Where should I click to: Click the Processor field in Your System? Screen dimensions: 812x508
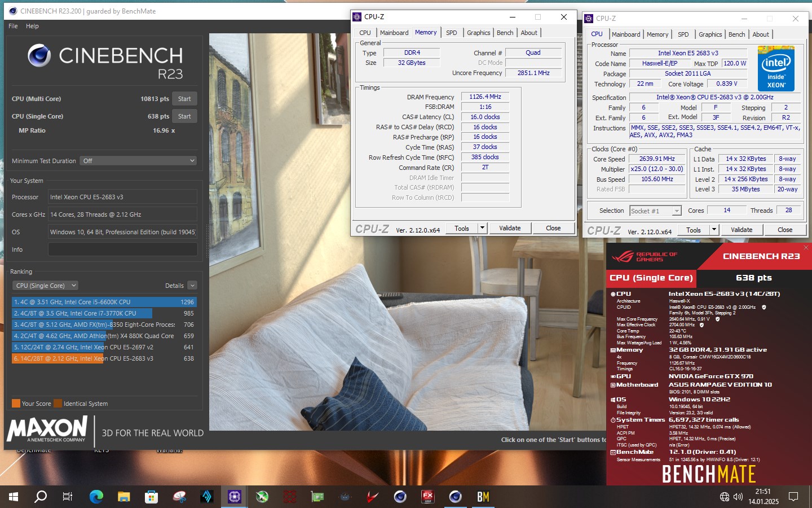coord(122,197)
